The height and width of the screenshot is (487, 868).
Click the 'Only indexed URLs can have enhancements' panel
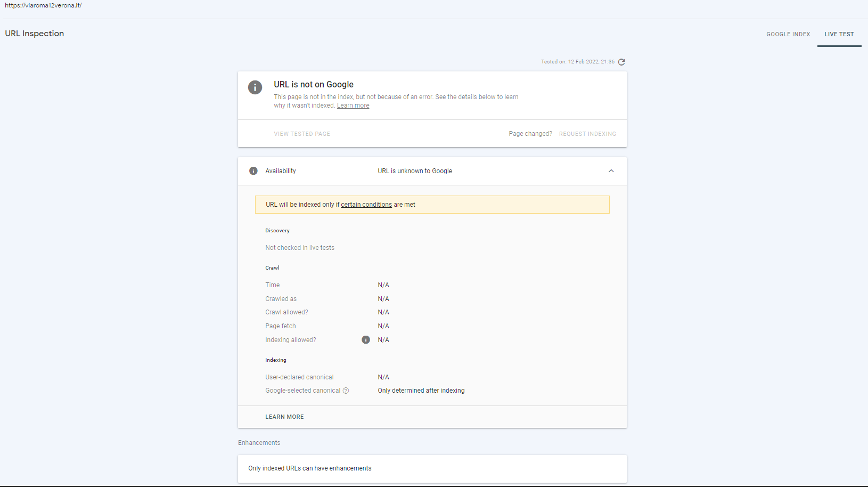(309, 468)
